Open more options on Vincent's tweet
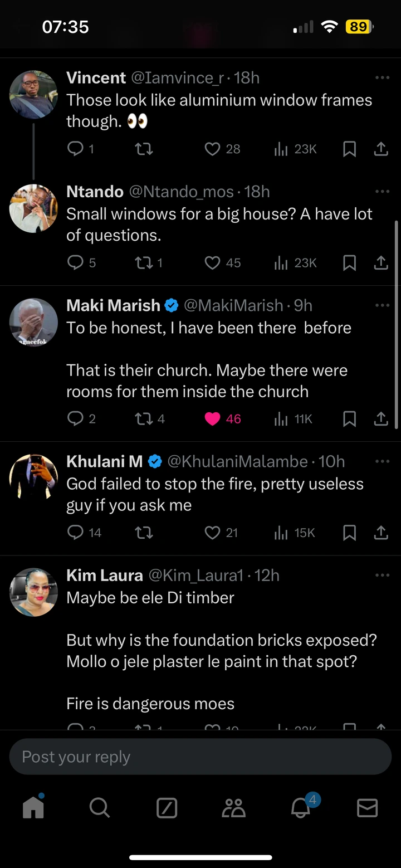This screenshot has width=401, height=868. (382, 78)
